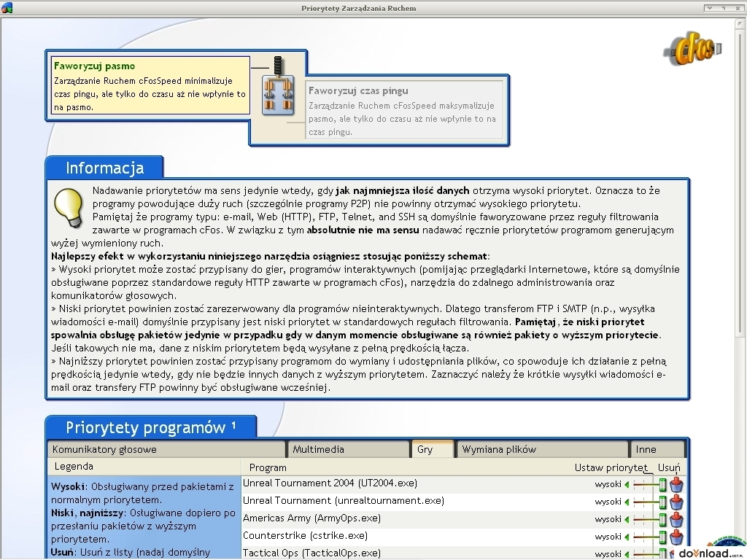The height and width of the screenshot is (560, 747).
Task: Select row 'Tactical Ops (TacticalOps.exe)'
Action: pos(463,553)
